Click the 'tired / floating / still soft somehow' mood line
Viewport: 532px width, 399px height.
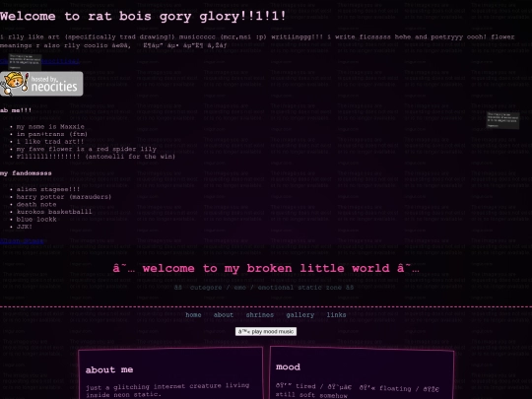[358, 391]
